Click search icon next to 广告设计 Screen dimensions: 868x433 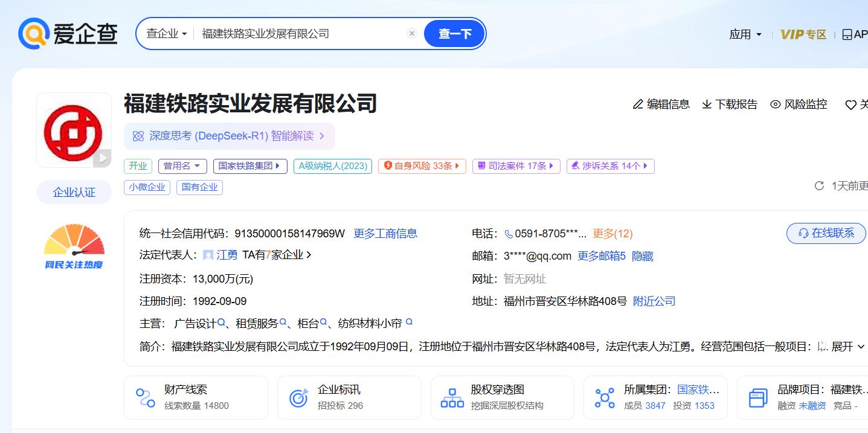(x=222, y=322)
